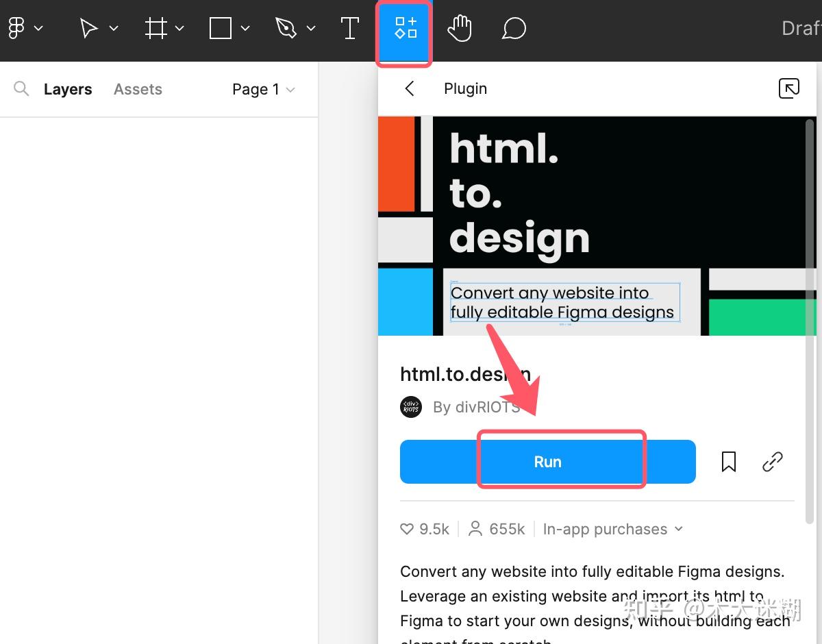Open the Figma main menu
This screenshot has width=822, height=644.
[17, 28]
